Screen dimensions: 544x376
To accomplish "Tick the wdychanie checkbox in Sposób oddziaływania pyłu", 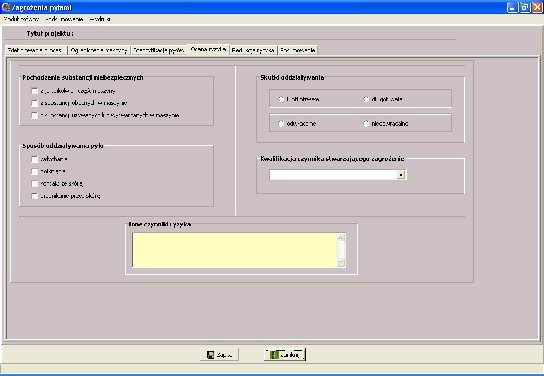I will 34,159.
